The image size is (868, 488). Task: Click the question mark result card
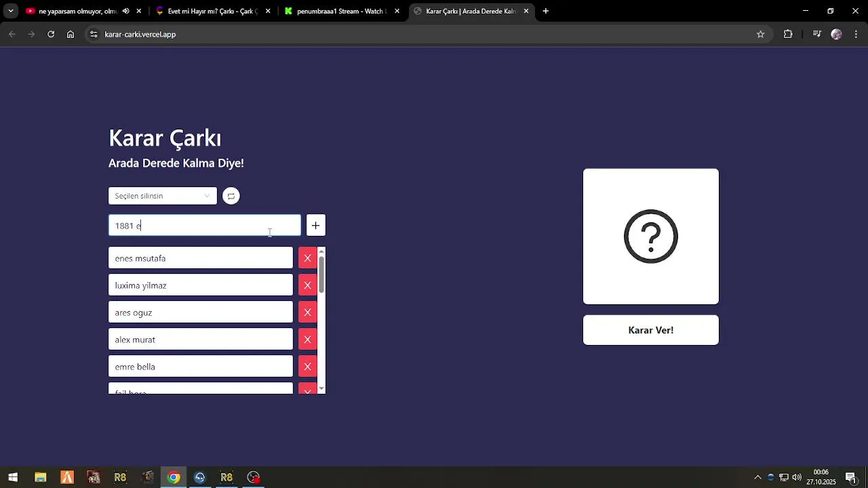pos(651,237)
